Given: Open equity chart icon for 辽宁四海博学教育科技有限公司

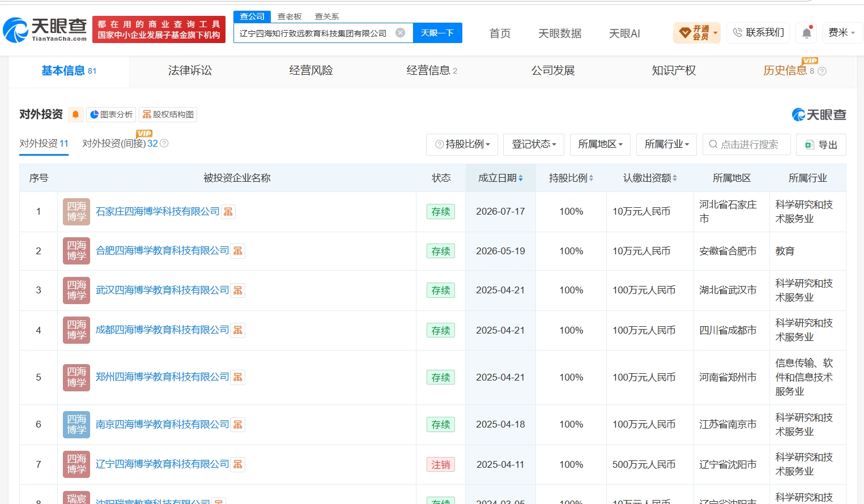Looking at the screenshot, I should click(238, 464).
